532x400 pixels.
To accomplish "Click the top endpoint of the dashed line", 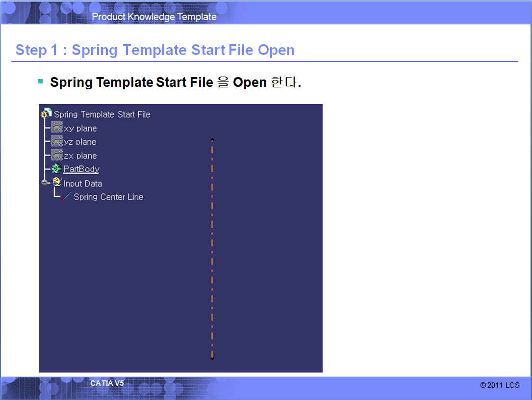I will (212, 140).
